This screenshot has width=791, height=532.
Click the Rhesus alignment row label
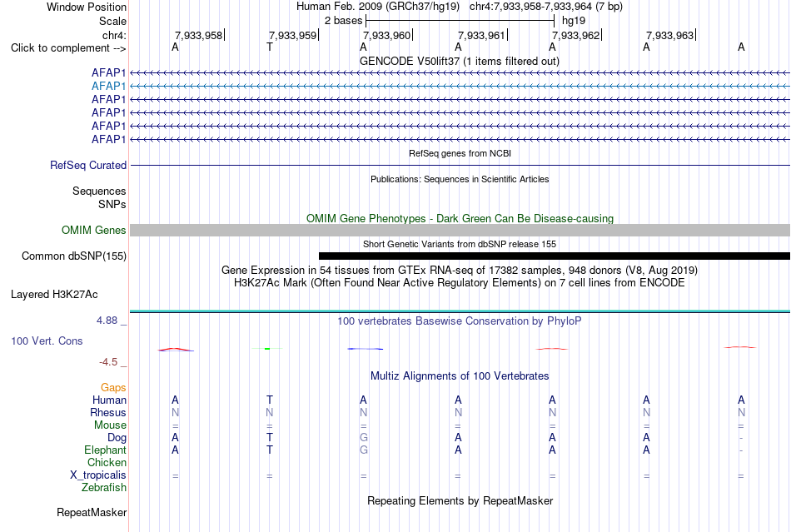[x=108, y=412]
